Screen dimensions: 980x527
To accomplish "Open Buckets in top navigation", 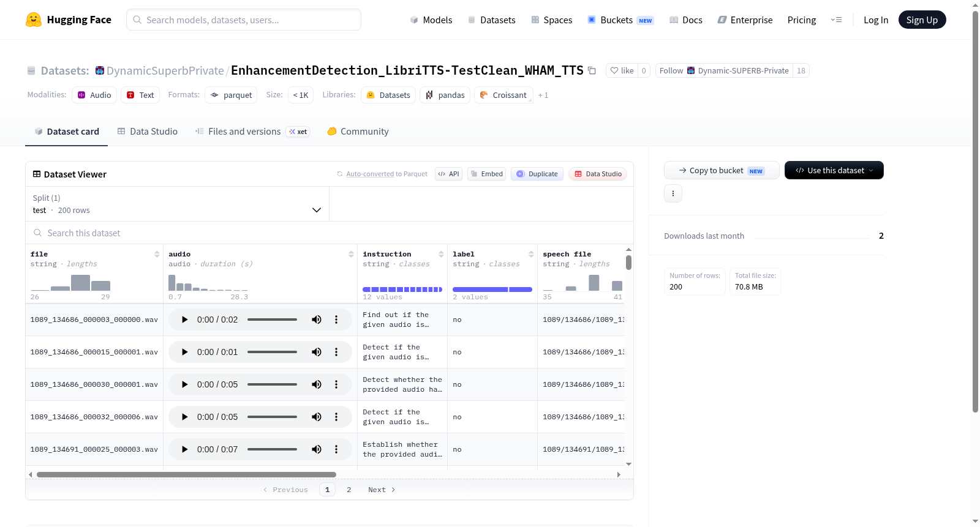I will [x=620, y=20].
